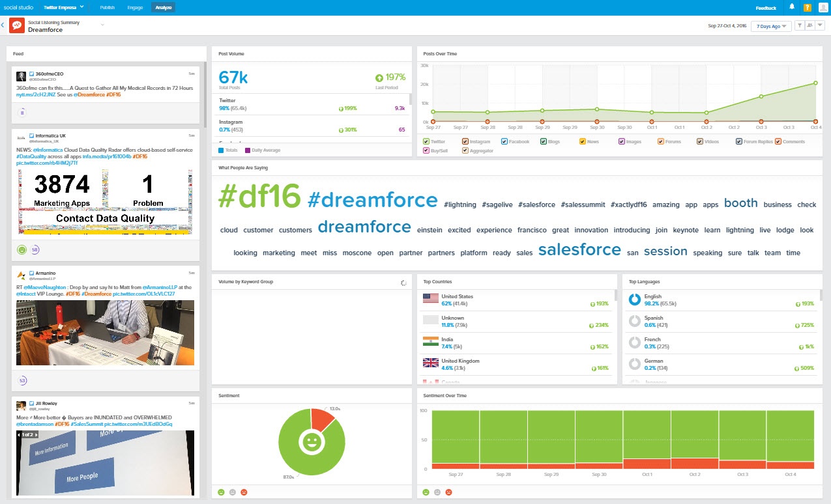Click Jill Rowley's profile avatar
This screenshot has width=831, height=504.
(21, 405)
